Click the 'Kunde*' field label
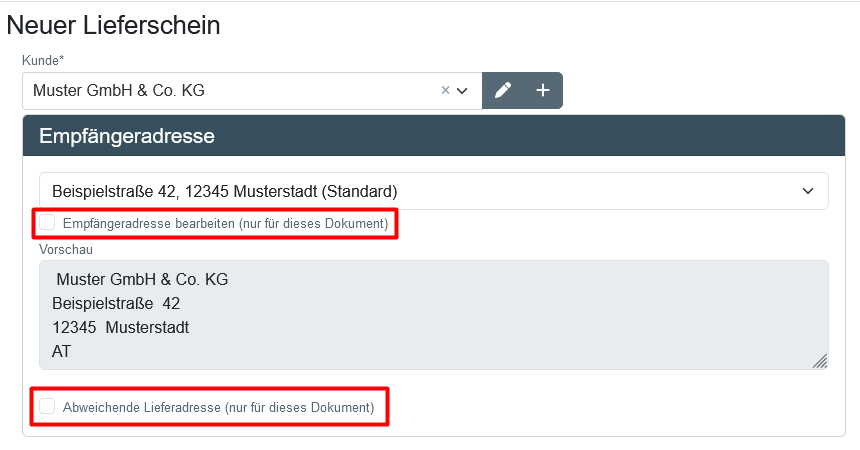 click(x=43, y=60)
